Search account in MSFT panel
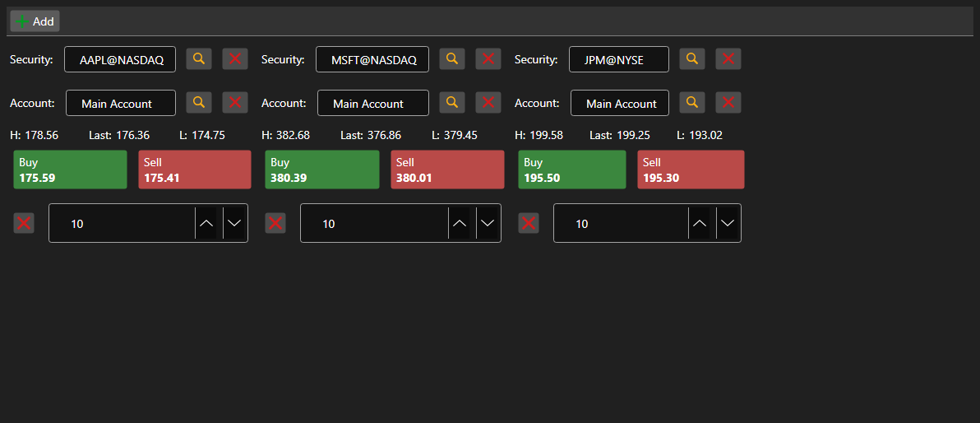This screenshot has width=980, height=423. point(452,103)
